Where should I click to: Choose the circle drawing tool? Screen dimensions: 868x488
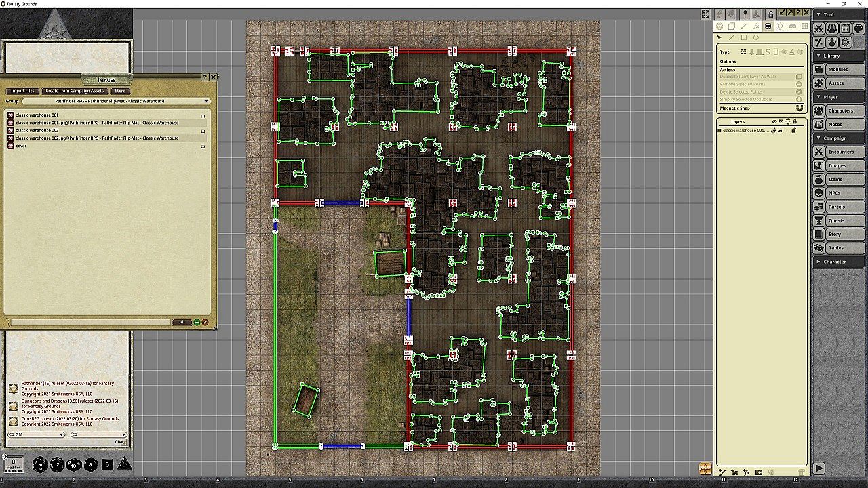click(756, 38)
